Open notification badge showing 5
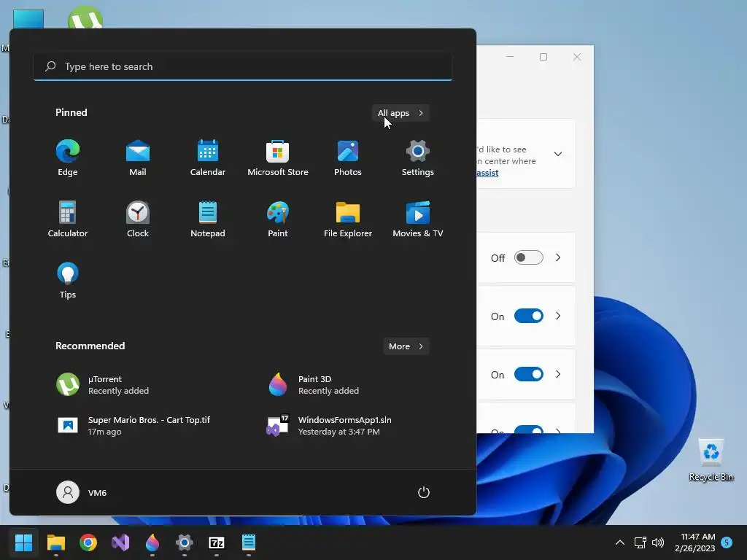Viewport: 747px width, 560px height. coord(727,542)
